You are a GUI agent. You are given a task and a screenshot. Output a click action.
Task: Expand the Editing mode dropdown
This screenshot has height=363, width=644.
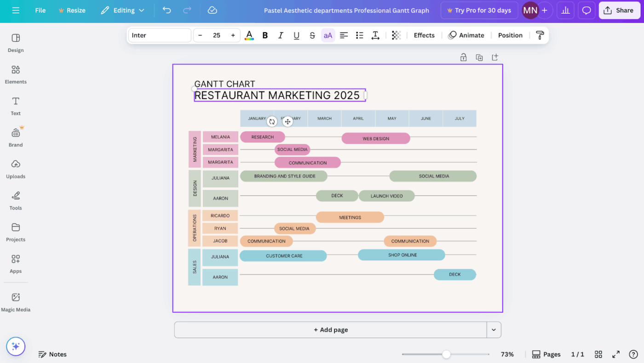tap(123, 10)
